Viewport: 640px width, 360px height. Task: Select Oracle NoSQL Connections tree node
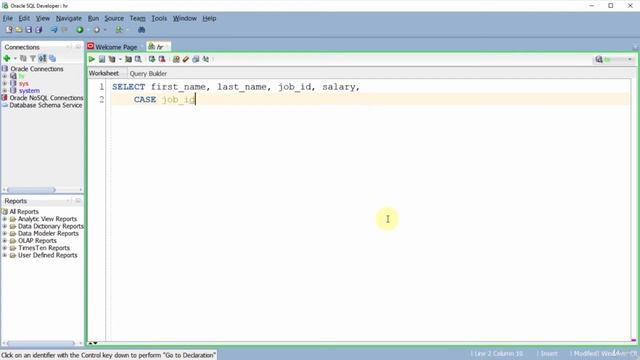[46, 98]
